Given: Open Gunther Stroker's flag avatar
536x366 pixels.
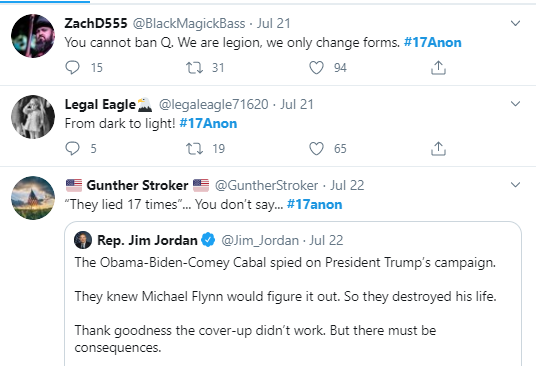Looking at the screenshot, I should (33, 198).
